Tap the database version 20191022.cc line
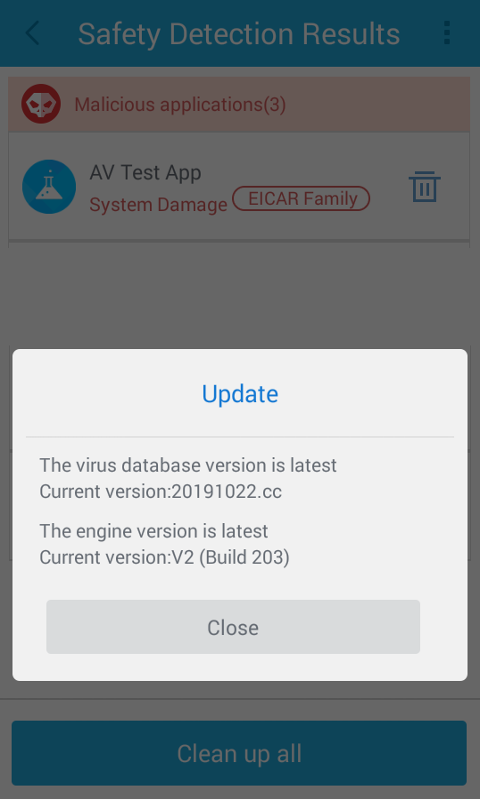The image size is (480, 800). click(161, 491)
